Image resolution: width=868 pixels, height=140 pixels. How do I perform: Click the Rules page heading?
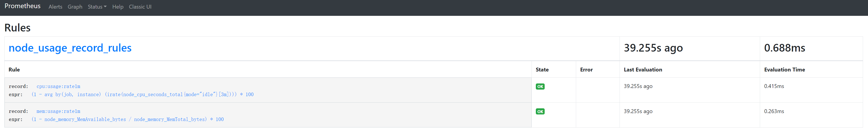click(x=17, y=28)
